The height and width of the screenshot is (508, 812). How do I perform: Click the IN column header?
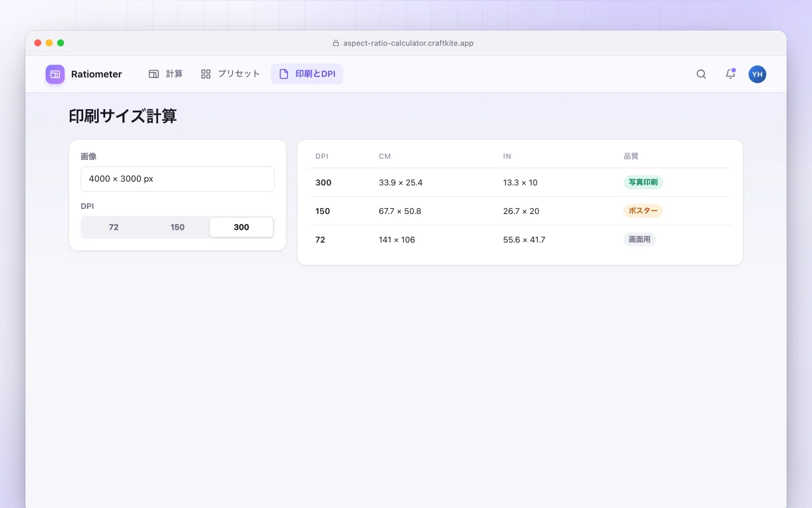[x=507, y=156]
